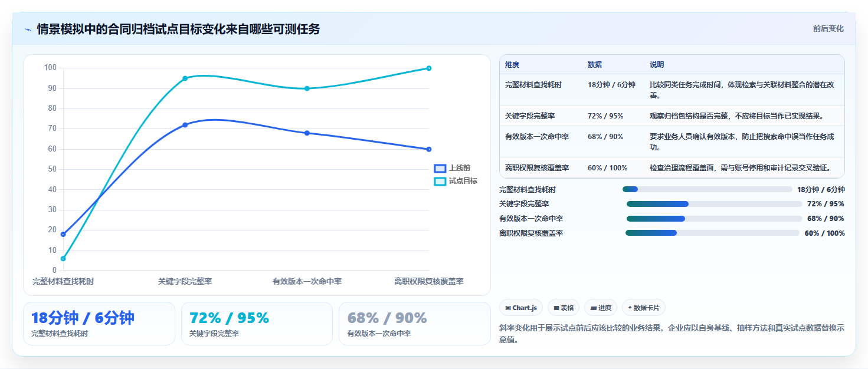
Task: Click the x-axis label 完整材料查找耗时
Action: pos(63,282)
